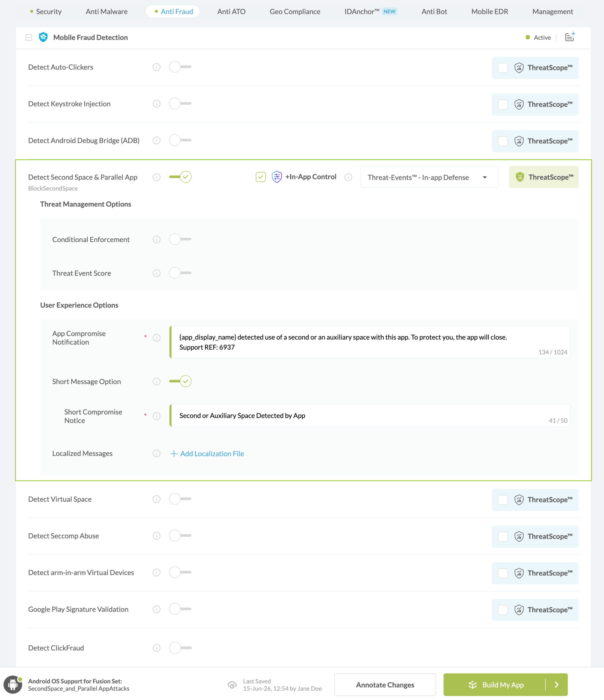Click info icon next to +In-App Control
604x700 pixels.
coord(348,177)
